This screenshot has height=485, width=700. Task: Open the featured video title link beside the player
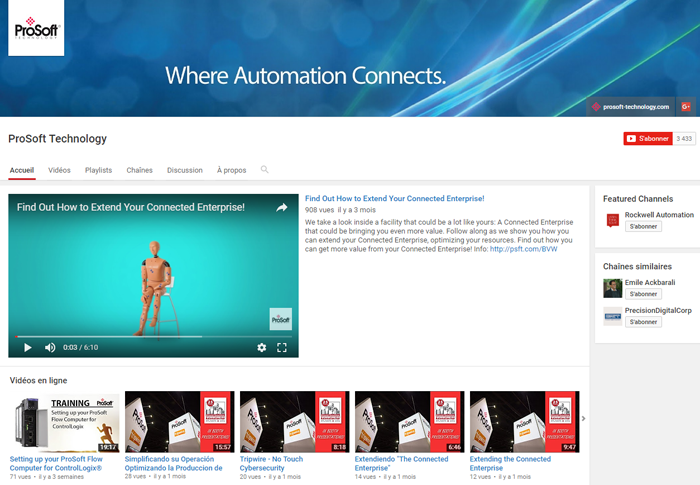[x=395, y=198]
